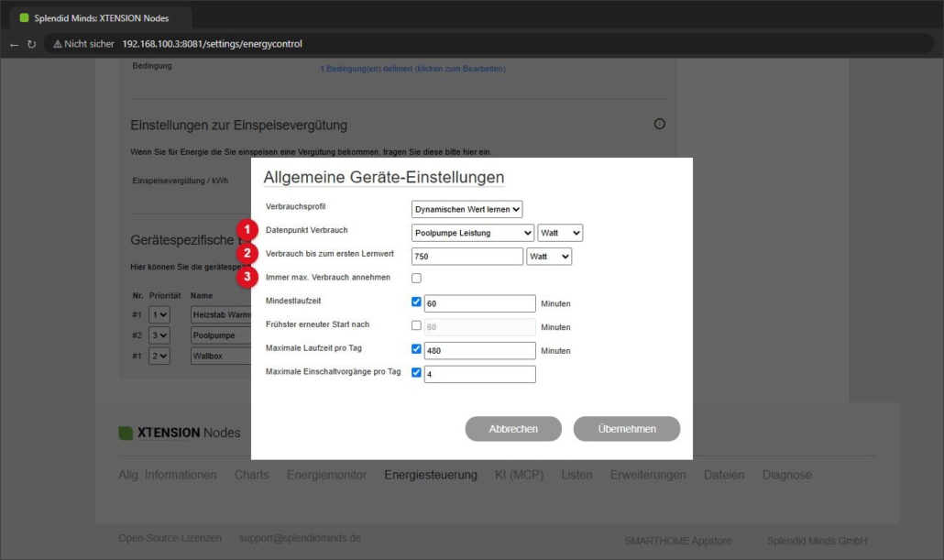Open the 'Poolpumpe Leistung' datapoint dropdown
Image resolution: width=944 pixels, height=560 pixels.
point(473,233)
